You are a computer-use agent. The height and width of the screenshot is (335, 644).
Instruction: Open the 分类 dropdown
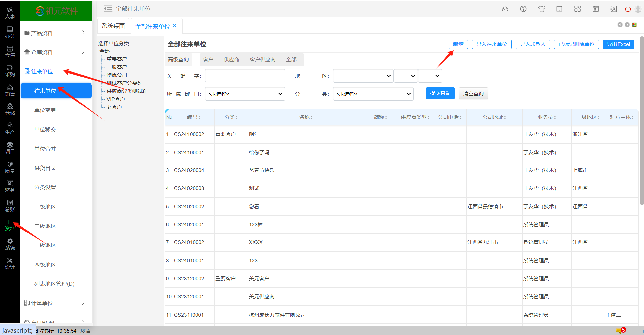point(373,94)
